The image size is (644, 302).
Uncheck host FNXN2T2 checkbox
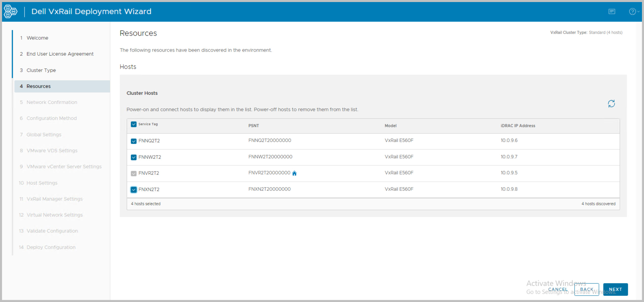click(134, 190)
